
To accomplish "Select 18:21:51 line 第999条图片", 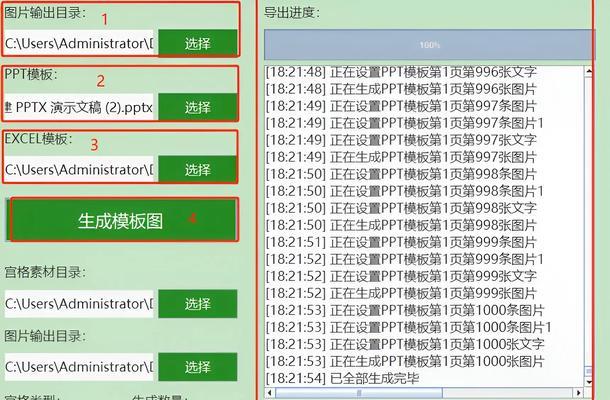I will [x=401, y=242].
